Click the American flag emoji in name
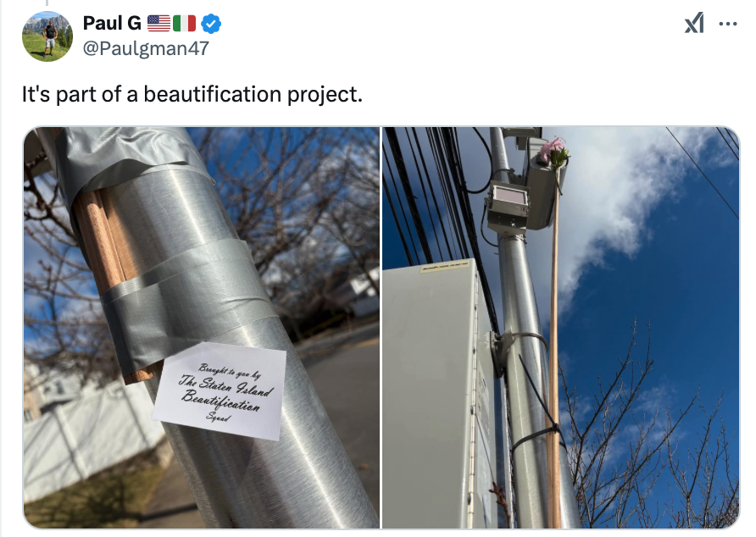756x537 pixels. coord(158,23)
